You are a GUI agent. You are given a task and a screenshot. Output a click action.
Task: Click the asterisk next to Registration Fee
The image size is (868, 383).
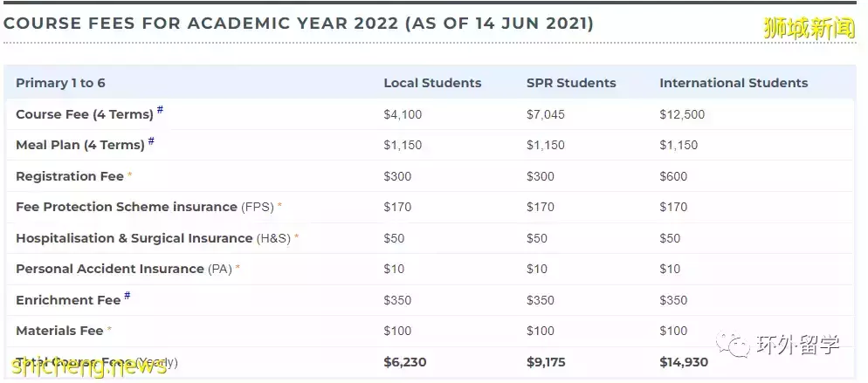point(130,175)
